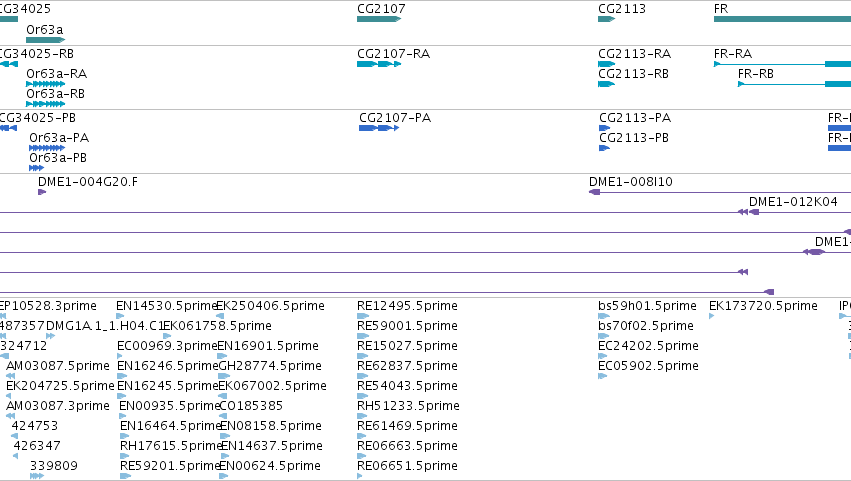
Task: Select the FR-RB transcript start arrow
Action: point(741,84)
